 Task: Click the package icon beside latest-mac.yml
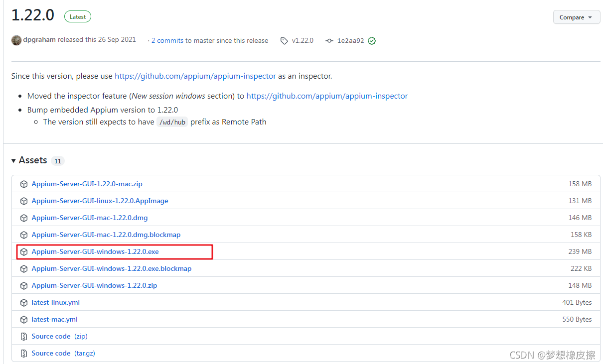point(23,320)
